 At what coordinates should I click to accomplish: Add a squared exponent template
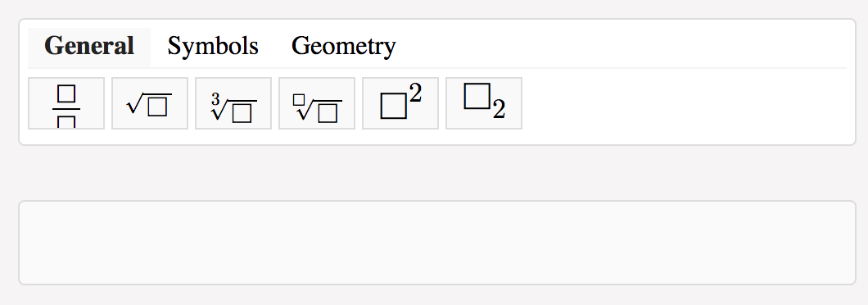coord(400,103)
